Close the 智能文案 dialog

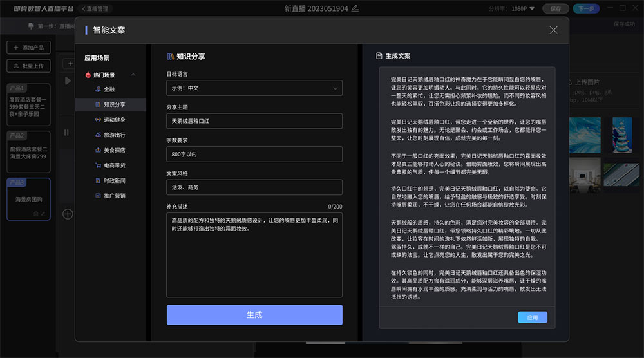click(553, 30)
